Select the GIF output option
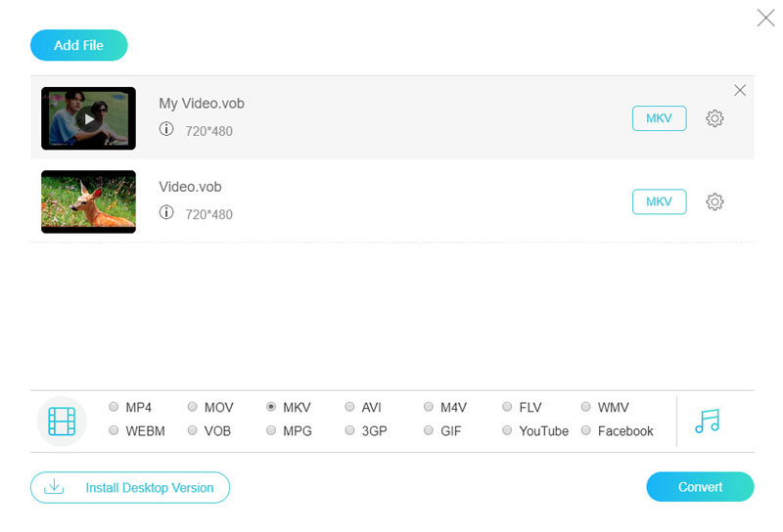The width and height of the screenshot is (783, 532). 429,430
